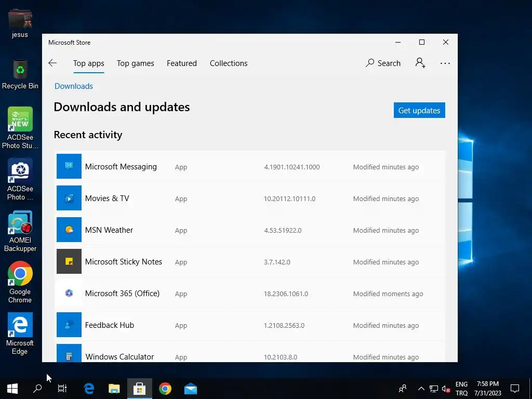Open the Search magnifier in Microsoft Store

pos(383,63)
